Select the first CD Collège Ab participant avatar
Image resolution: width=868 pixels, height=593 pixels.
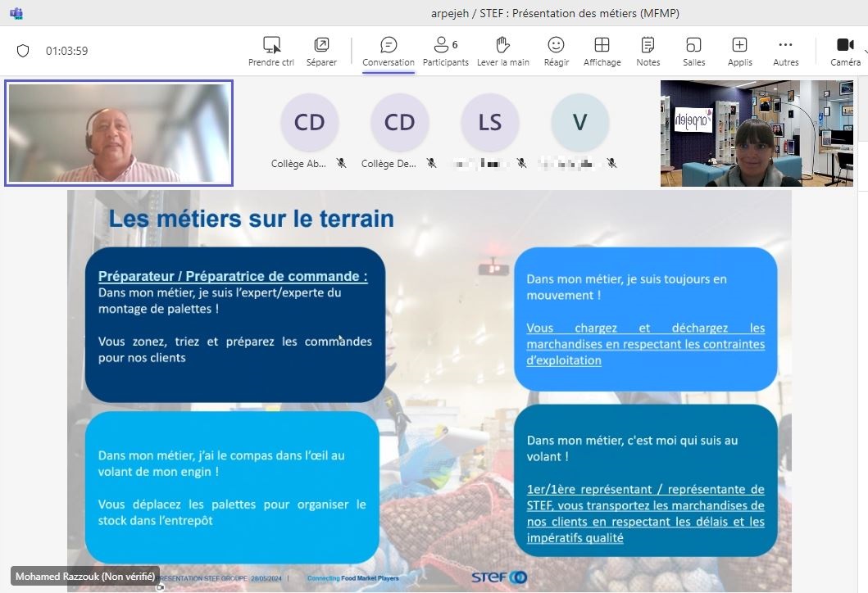tap(309, 122)
